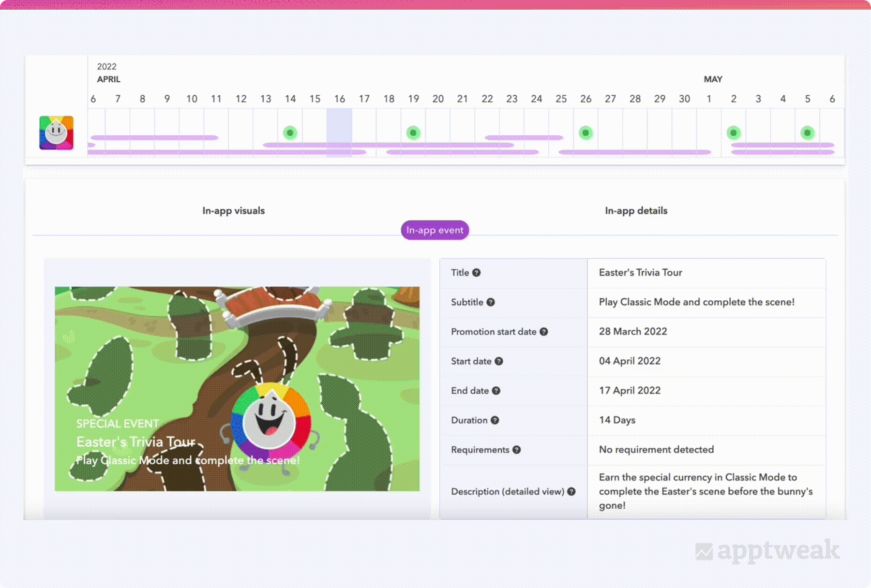
Task: Click the date 6 under APRIL
Action: 93,99
